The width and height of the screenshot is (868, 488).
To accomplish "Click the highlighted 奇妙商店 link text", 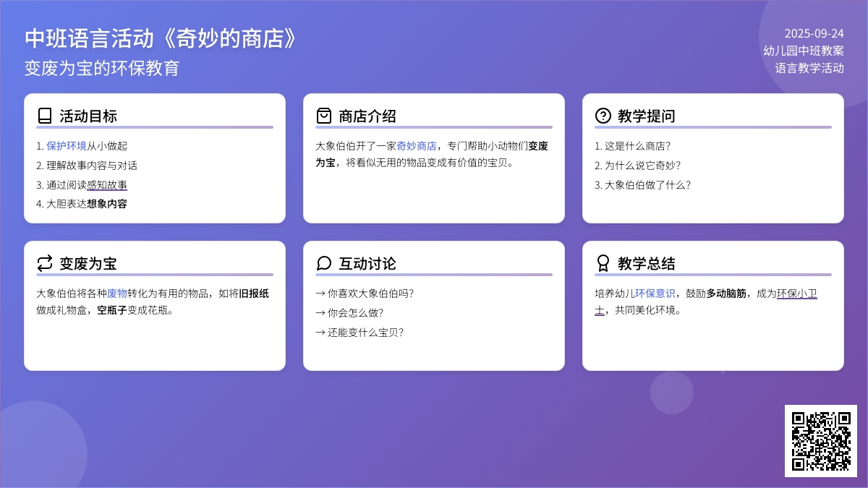I will [x=417, y=145].
